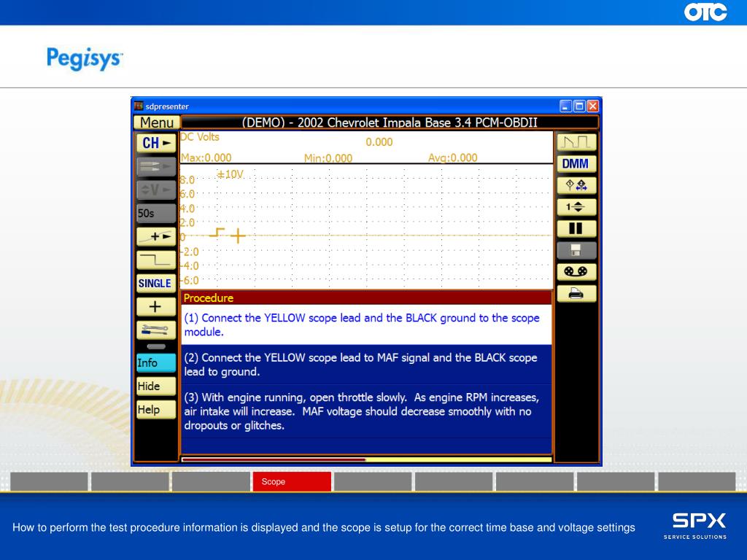Image resolution: width=747 pixels, height=560 pixels.
Task: Open Help in the scope sidebar
Action: [156, 410]
